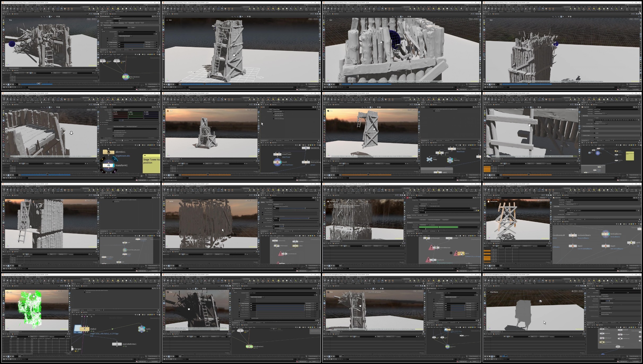This screenshot has height=364, width=643.
Task: Click the Translate X field on transform1
Action: click(120, 112)
